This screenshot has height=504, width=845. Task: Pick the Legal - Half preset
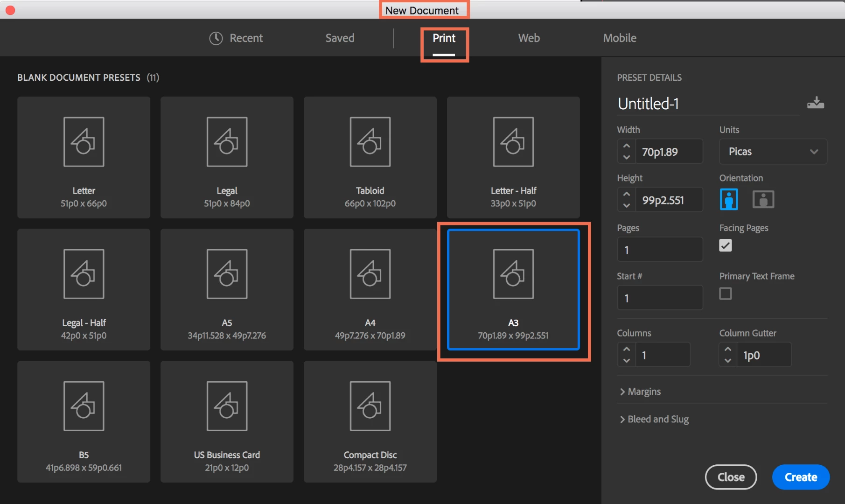(x=84, y=289)
